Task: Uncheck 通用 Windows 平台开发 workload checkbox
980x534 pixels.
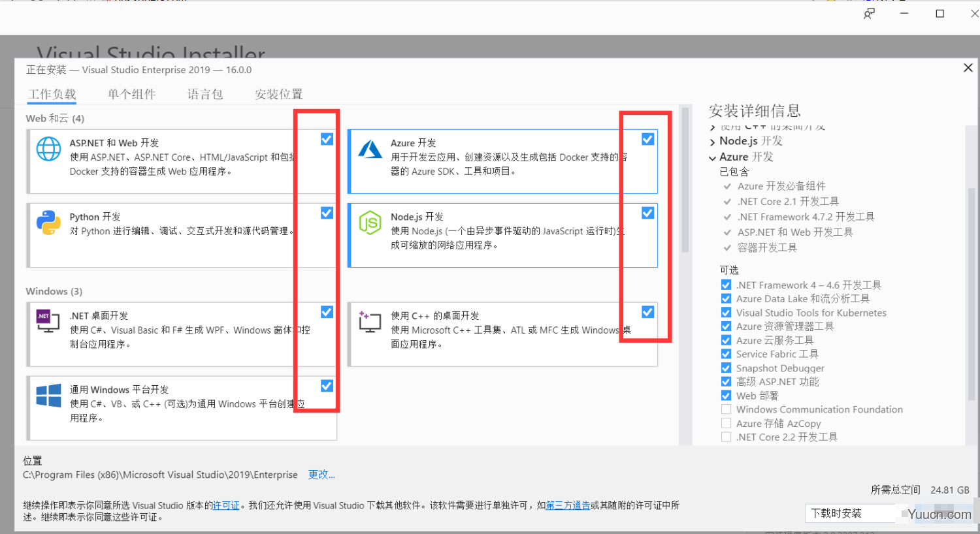Action: (327, 386)
